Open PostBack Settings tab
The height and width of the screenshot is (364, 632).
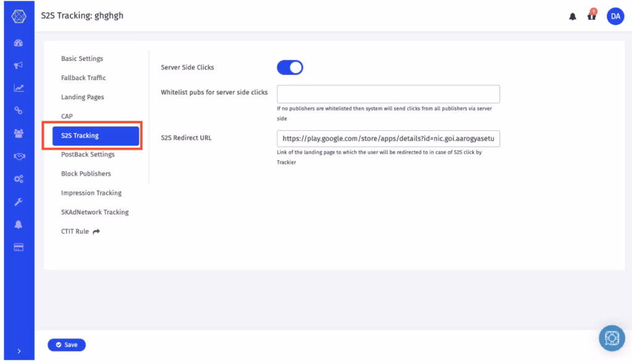[88, 154]
